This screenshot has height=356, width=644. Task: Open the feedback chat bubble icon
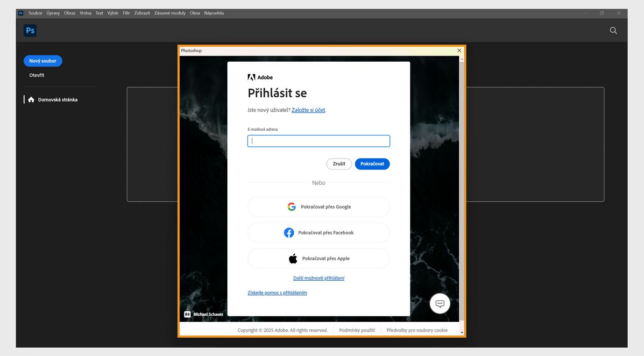tap(439, 303)
